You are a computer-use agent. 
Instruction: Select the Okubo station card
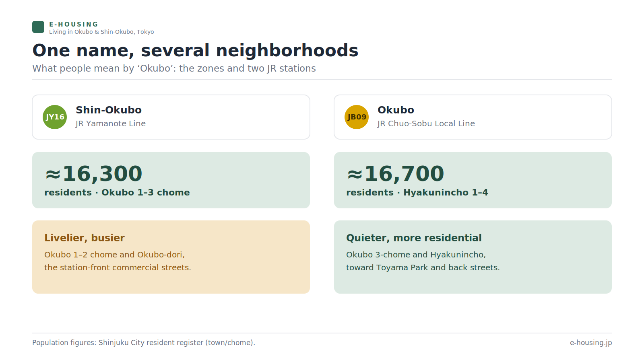(473, 117)
